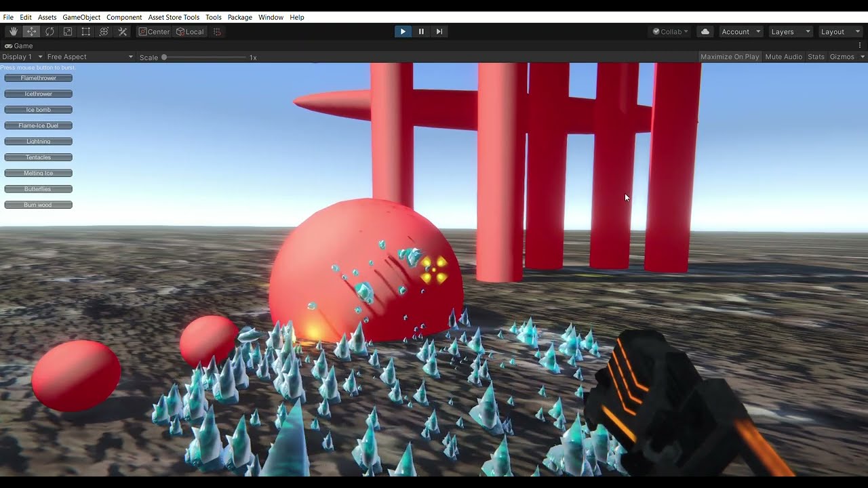
Task: Open the Display 1 dropdown
Action: click(x=22, y=57)
